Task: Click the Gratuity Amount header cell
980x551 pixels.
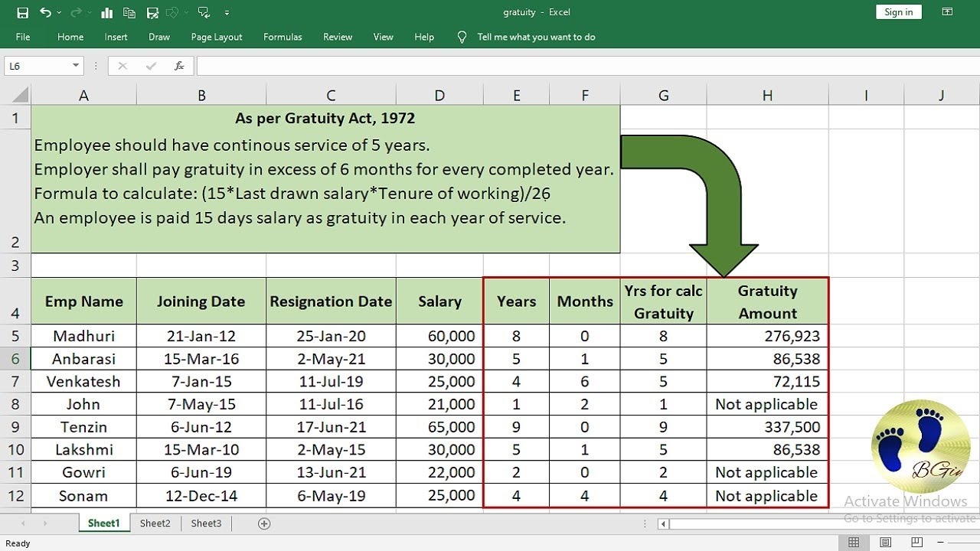Action: [767, 302]
